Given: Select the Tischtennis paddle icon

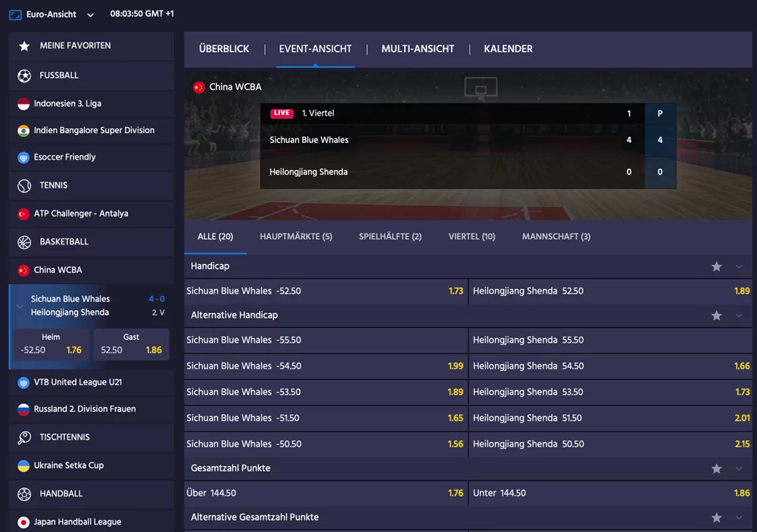Looking at the screenshot, I should click(x=24, y=437).
